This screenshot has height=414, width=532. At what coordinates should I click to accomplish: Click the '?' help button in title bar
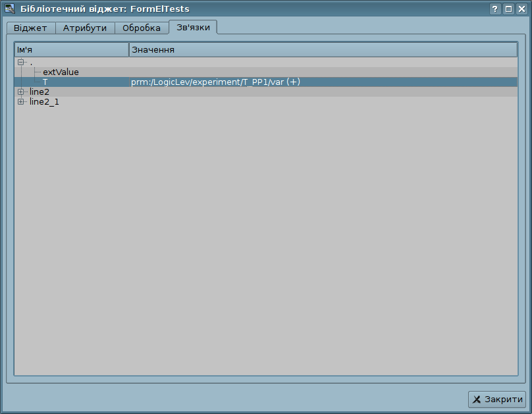click(x=495, y=9)
